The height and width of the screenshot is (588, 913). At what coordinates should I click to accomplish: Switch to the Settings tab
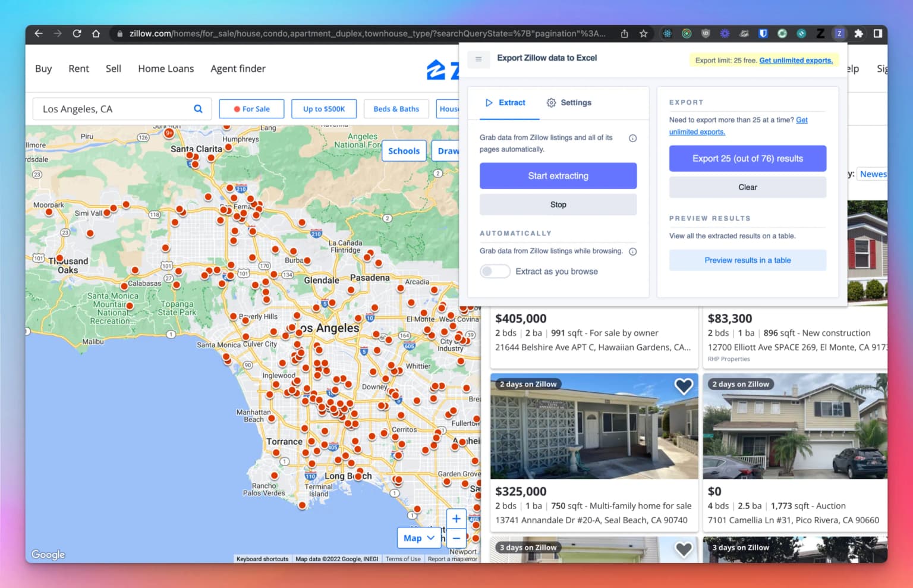point(569,103)
